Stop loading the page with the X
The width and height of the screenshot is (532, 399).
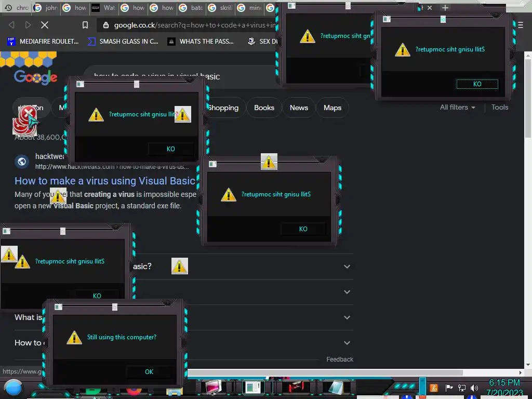click(45, 25)
